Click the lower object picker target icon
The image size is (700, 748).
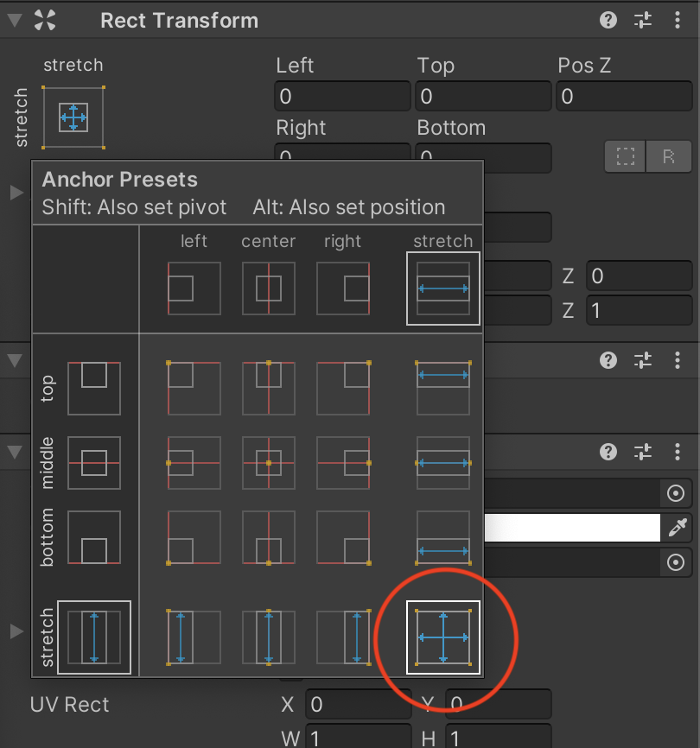678,562
